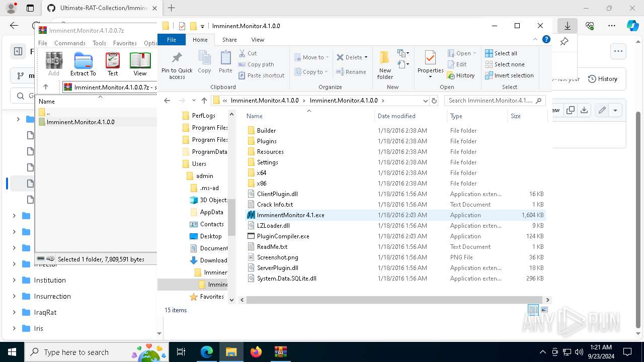The image size is (644, 362).
Task: Switch to Share ribbon tab
Action: coord(229,40)
